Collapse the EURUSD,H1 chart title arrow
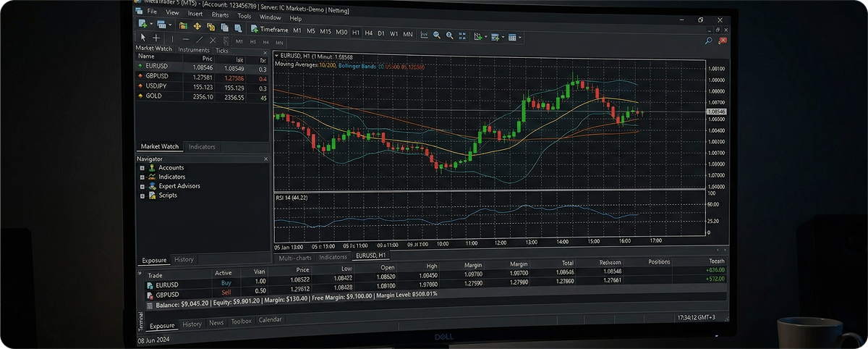 [276, 55]
